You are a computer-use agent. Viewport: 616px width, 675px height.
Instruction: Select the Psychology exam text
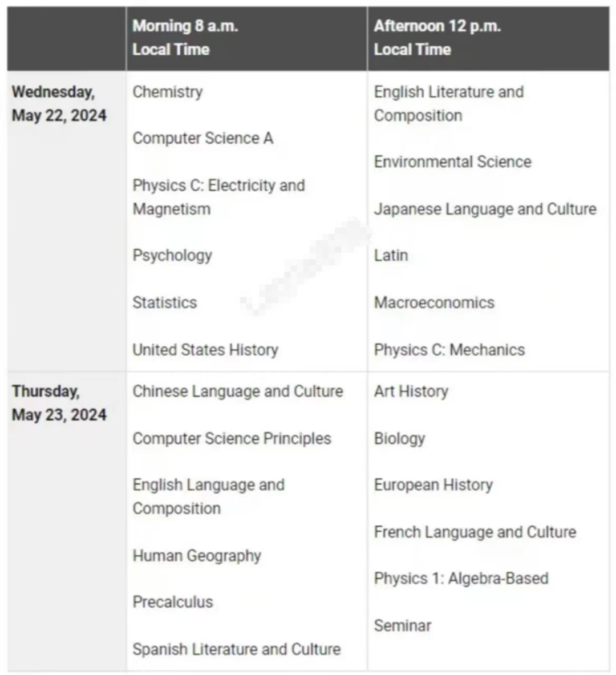tap(172, 256)
